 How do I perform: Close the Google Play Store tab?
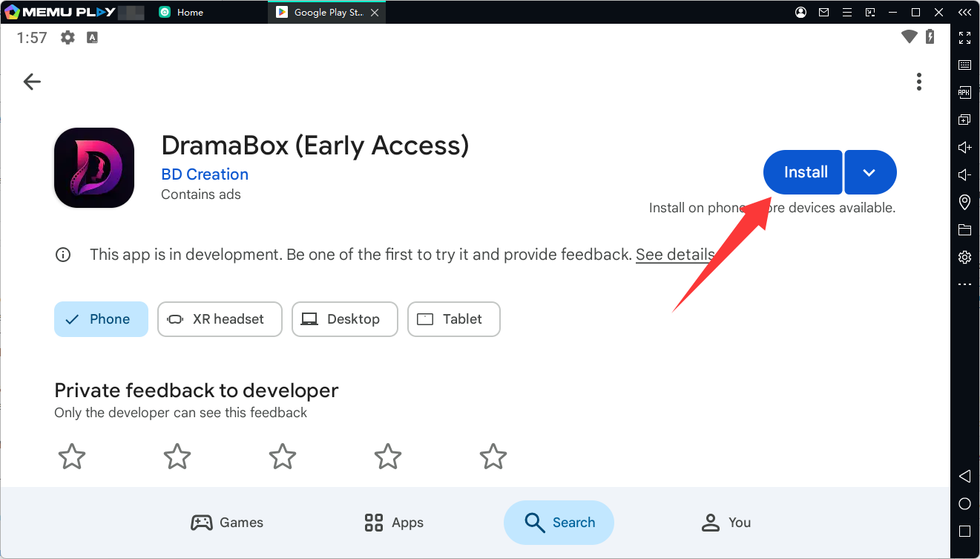(374, 13)
